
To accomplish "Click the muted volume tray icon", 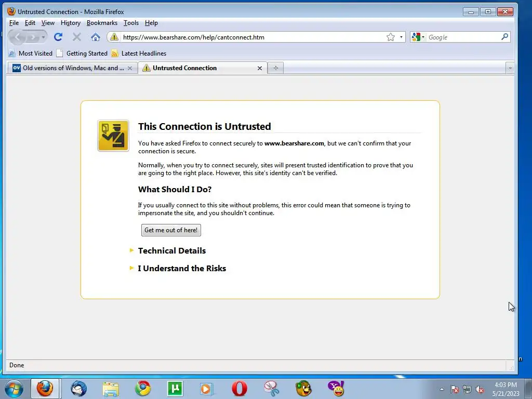I will click(x=480, y=389).
